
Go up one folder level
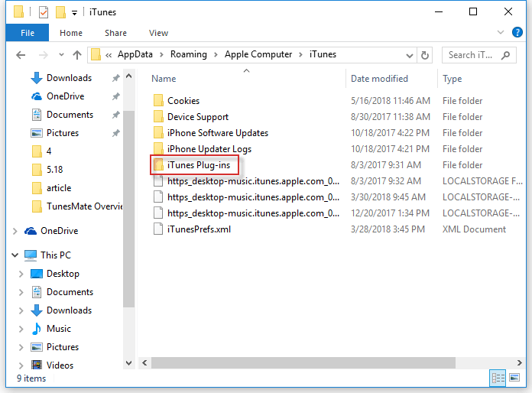pos(77,55)
